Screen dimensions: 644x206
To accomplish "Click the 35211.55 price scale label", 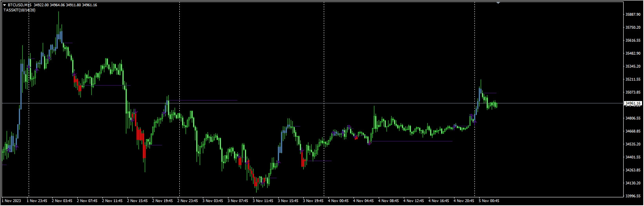I will click(x=633, y=79).
